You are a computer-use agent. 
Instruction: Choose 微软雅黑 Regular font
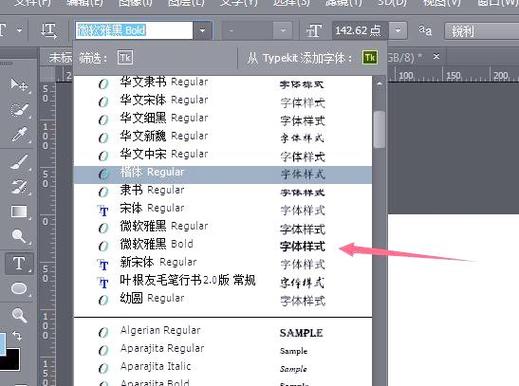point(223,227)
